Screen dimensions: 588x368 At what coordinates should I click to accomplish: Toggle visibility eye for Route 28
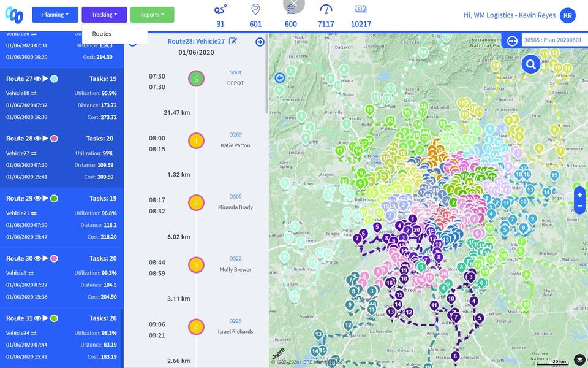point(37,139)
